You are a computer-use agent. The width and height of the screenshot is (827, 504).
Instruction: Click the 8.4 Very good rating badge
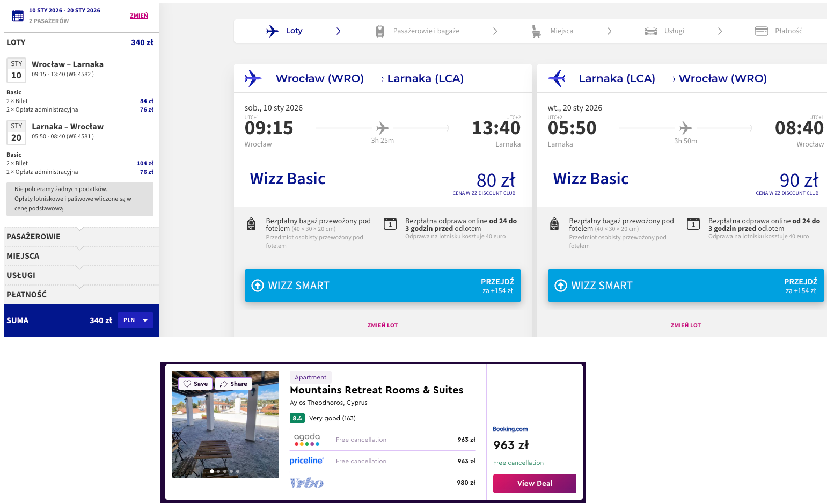(297, 418)
